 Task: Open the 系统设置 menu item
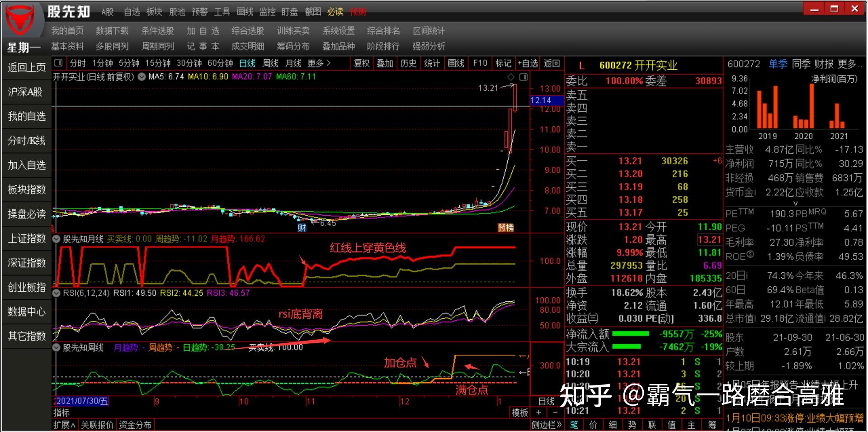339,31
